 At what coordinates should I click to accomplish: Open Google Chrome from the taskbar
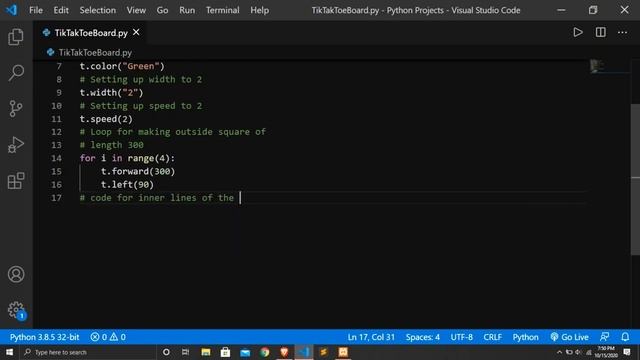pyautogui.click(x=264, y=352)
